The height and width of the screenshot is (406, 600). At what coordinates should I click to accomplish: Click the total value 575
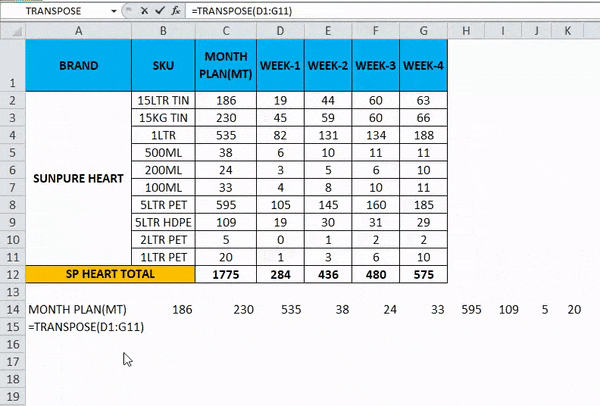[423, 274]
